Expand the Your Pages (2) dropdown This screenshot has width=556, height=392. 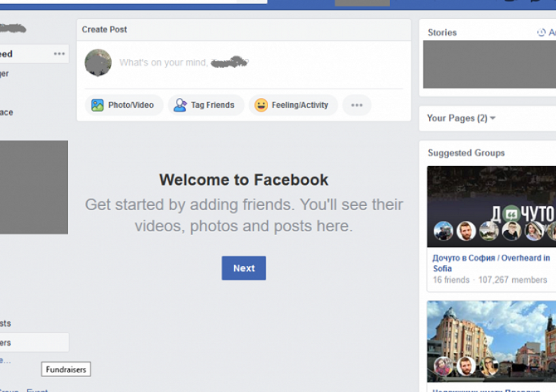pyautogui.click(x=493, y=118)
